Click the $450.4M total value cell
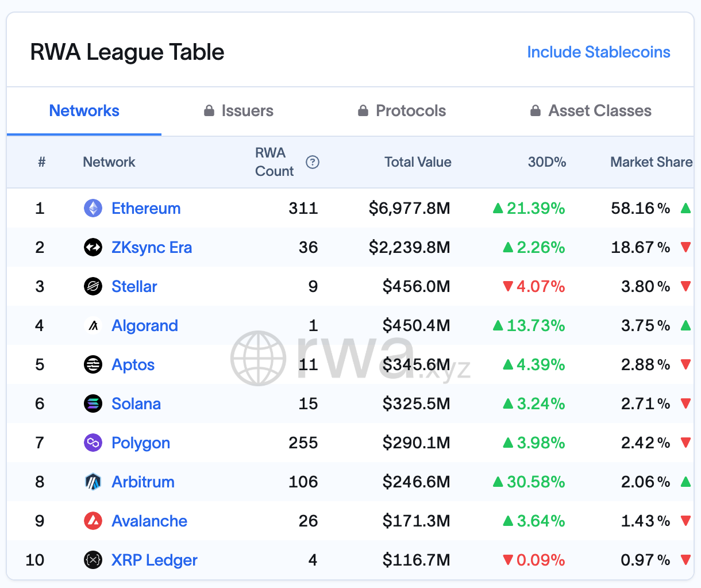 pos(417,325)
